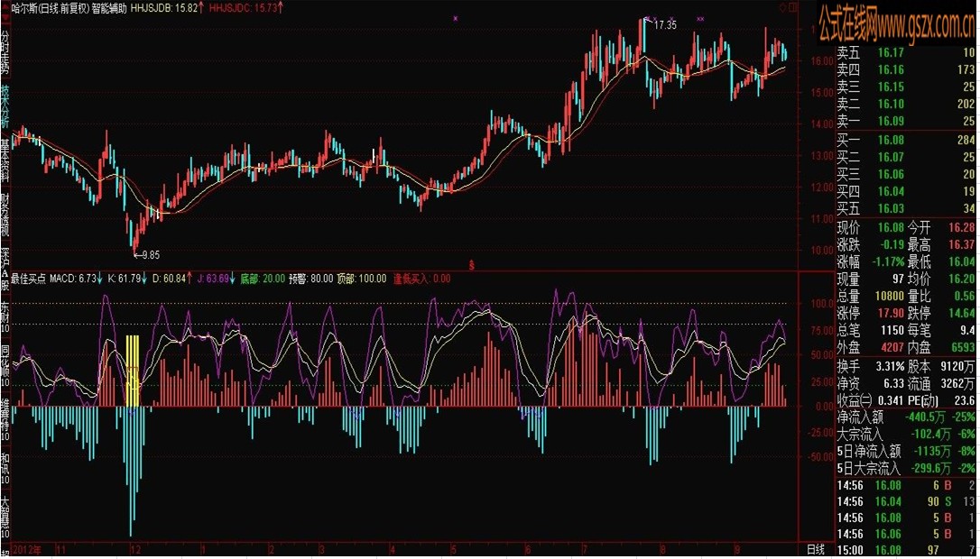
Task: Open the 分时走势 sidebar tab
Action: click(5, 51)
